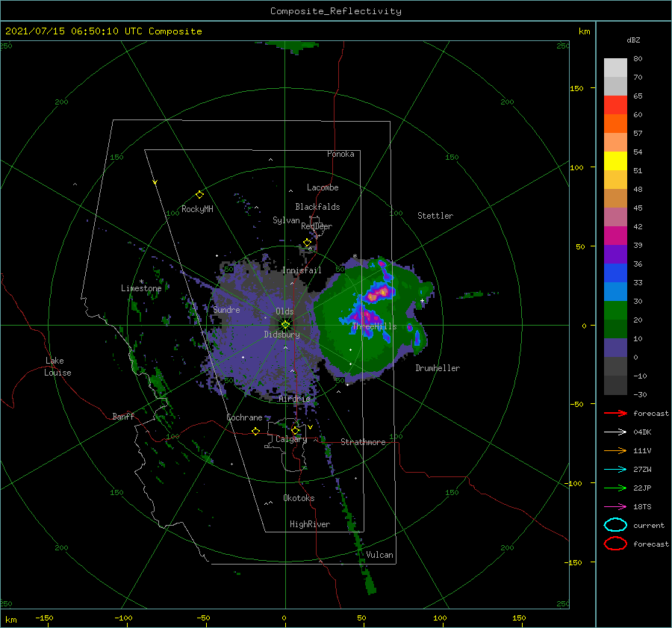Screen dimensions: 672x628
Task: Click the Composite_Reflectivity title
Action: pos(336,11)
